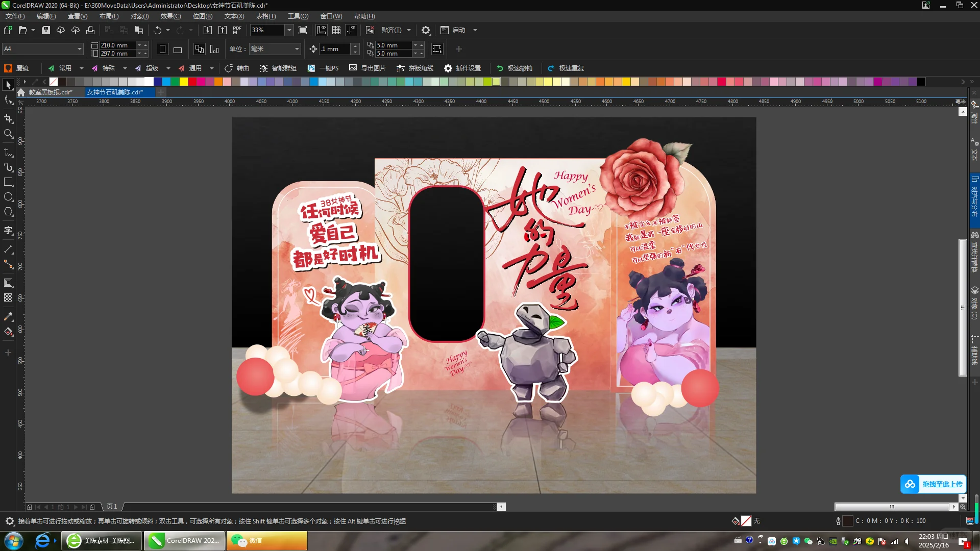The image size is (980, 551).
Task: Select the Artistic Media tool
Action: pos(8,167)
